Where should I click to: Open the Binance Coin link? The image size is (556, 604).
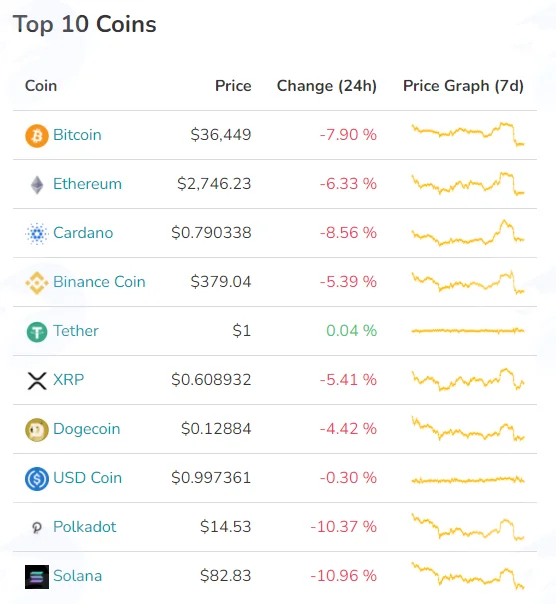point(99,282)
